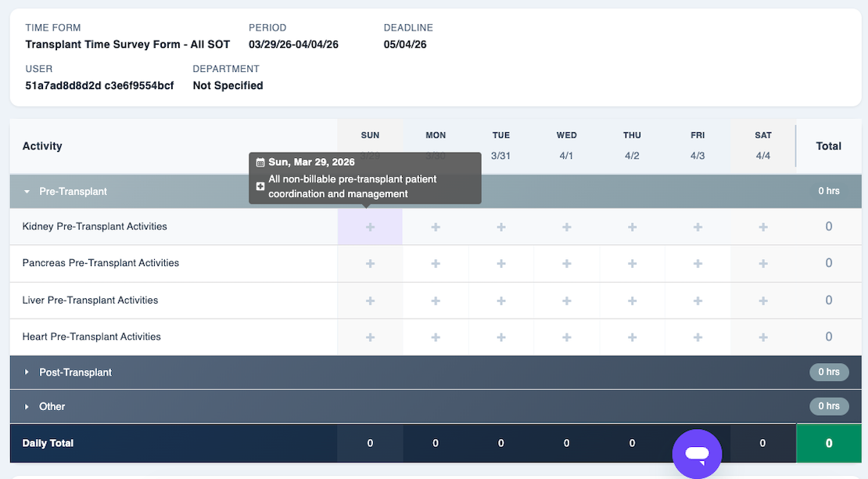This screenshot has width=868, height=479.
Task: Select the Kidney Pre-Transplant Activities label
Action: click(95, 226)
